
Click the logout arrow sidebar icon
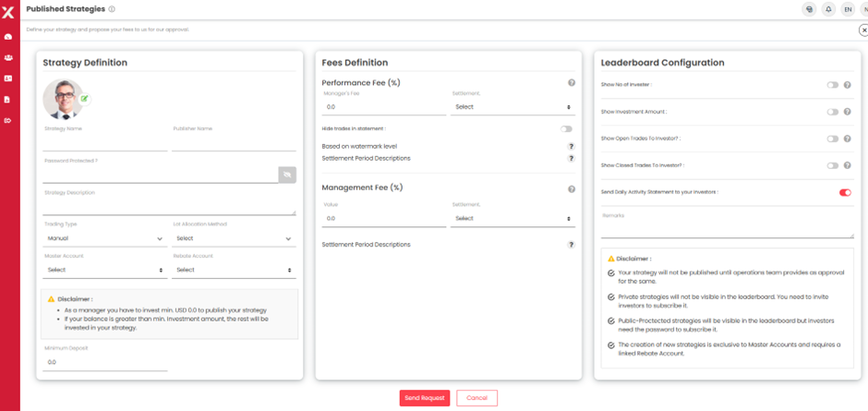click(8, 121)
